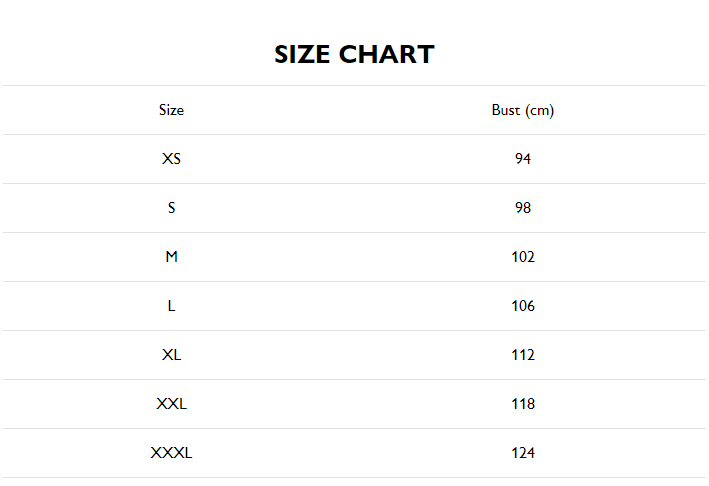Viewport: 709px width, 486px height.
Task: Click the bust value 112
Action: tap(523, 355)
